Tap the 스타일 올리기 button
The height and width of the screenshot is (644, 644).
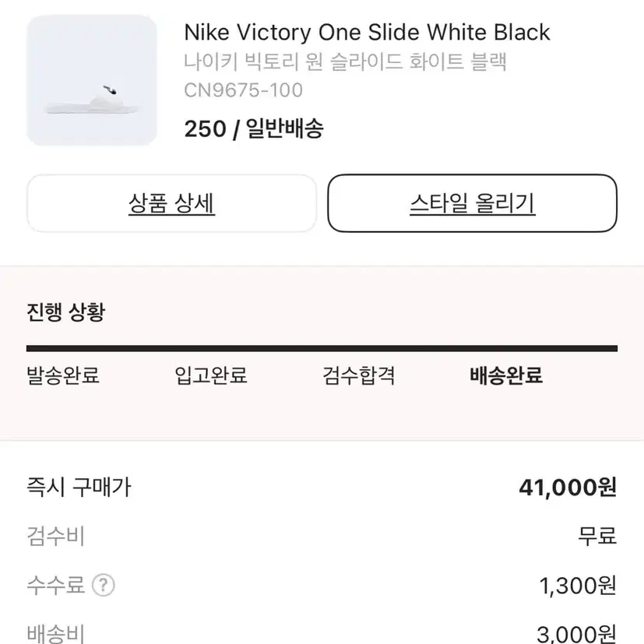point(473,203)
